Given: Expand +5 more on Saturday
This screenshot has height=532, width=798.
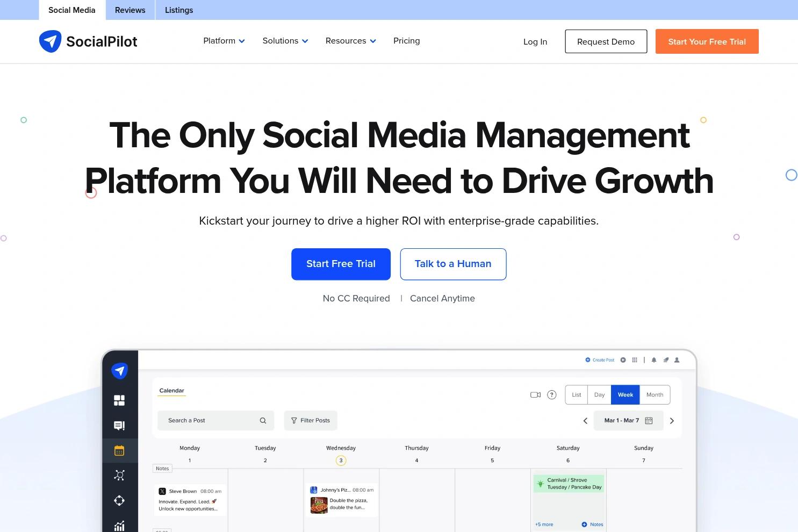Looking at the screenshot, I should [x=544, y=524].
